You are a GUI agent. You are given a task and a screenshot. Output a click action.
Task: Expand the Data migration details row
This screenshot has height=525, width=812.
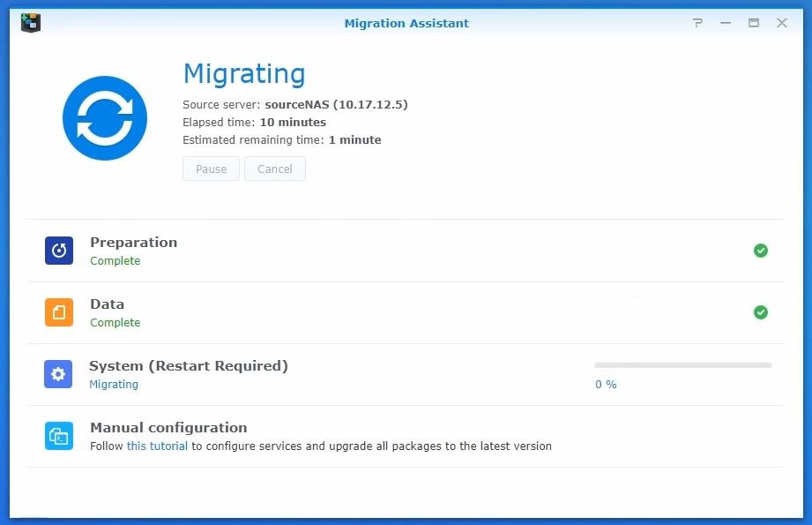pos(353,312)
